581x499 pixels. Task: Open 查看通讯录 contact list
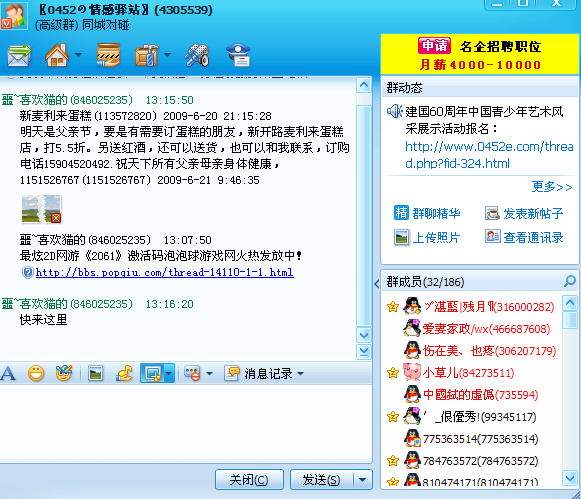click(524, 237)
